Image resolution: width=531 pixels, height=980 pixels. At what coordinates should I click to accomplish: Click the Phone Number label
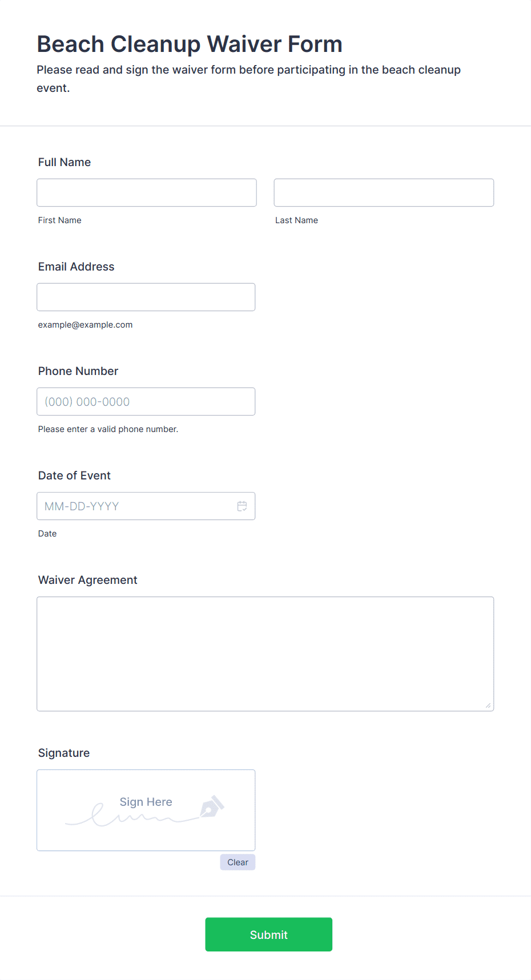78,371
